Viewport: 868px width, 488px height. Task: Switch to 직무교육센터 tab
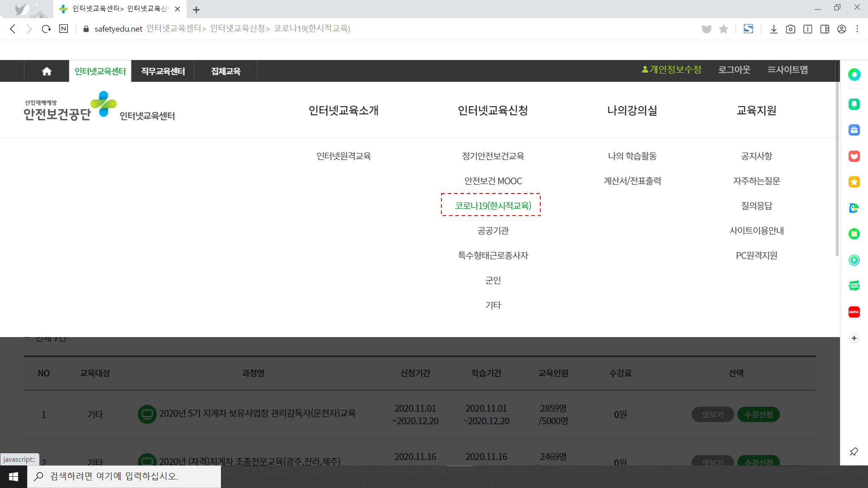163,71
